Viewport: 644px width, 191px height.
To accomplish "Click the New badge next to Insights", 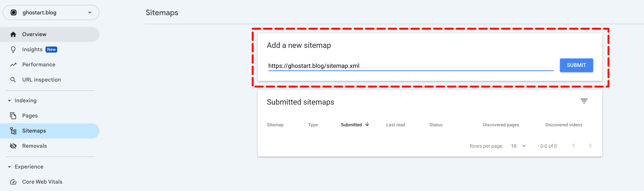I will point(52,49).
